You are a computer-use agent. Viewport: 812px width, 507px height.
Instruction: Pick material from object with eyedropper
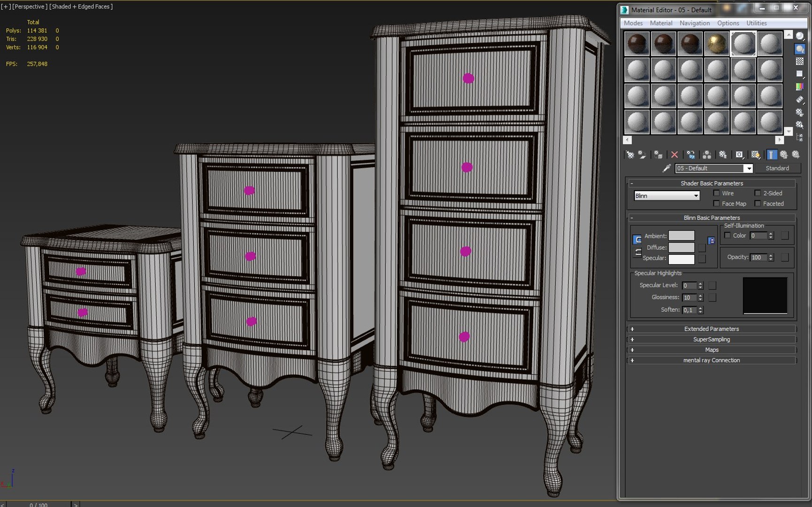tap(666, 168)
